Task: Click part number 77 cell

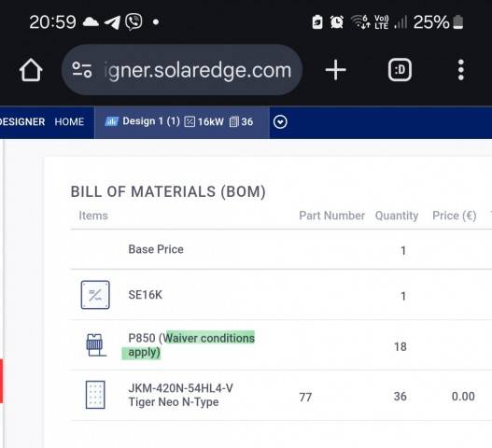Action: pyautogui.click(x=305, y=398)
